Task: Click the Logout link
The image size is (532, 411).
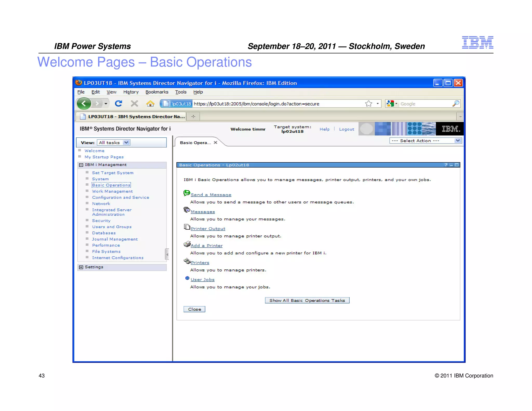Action: click(x=347, y=129)
